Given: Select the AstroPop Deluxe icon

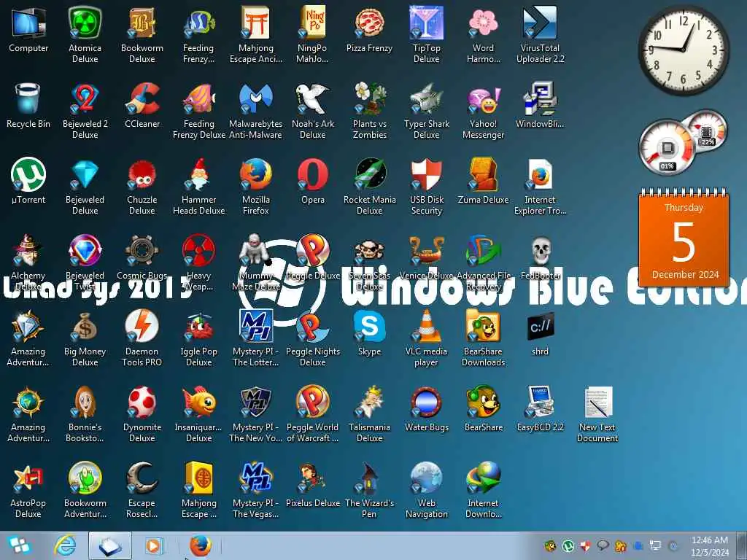Looking at the screenshot, I should coord(28,478).
